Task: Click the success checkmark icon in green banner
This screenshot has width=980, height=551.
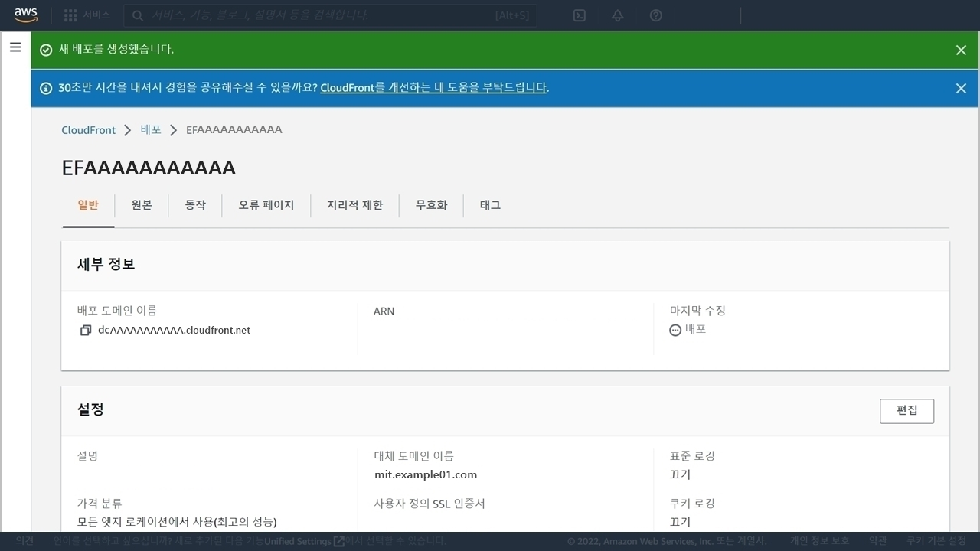Action: tap(46, 50)
